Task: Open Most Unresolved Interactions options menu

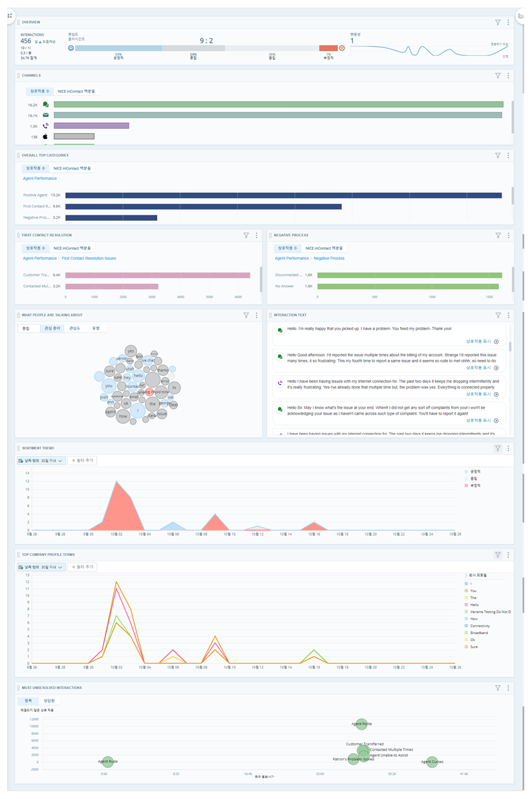Action: [508, 688]
